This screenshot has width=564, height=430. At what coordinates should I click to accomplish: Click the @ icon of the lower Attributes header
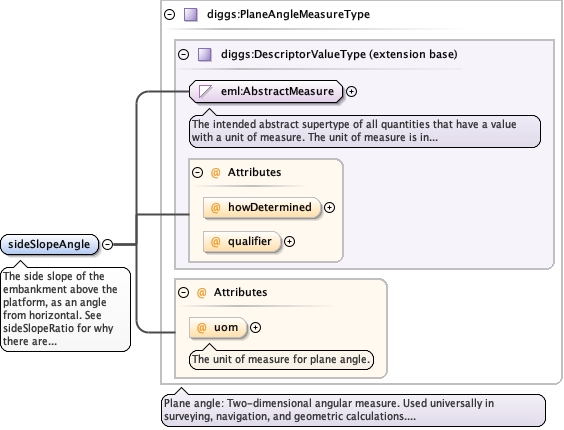coord(201,293)
